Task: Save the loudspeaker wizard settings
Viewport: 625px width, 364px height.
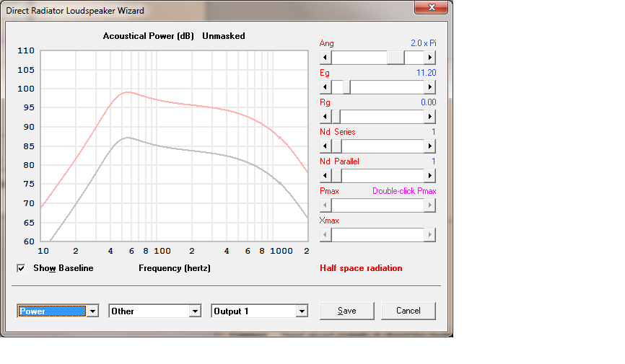Action: point(346,311)
